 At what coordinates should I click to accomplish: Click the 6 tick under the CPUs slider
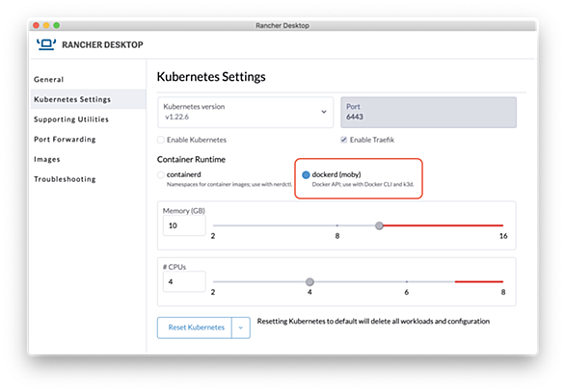coord(407,292)
